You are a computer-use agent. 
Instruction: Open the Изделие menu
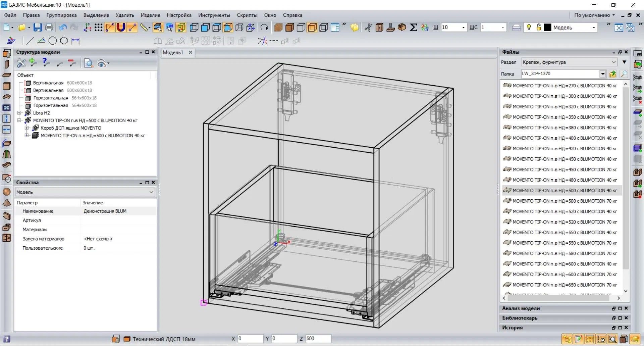[x=150, y=15]
